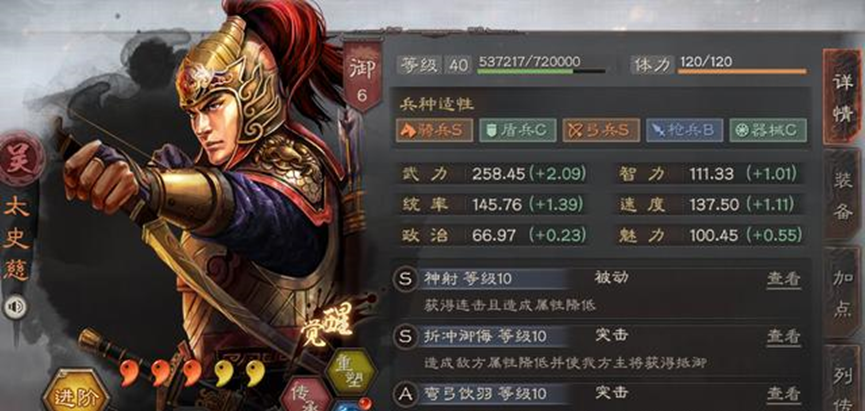Tap the 重塑 reshape hexagon icon
The image size is (865, 411).
[351, 371]
